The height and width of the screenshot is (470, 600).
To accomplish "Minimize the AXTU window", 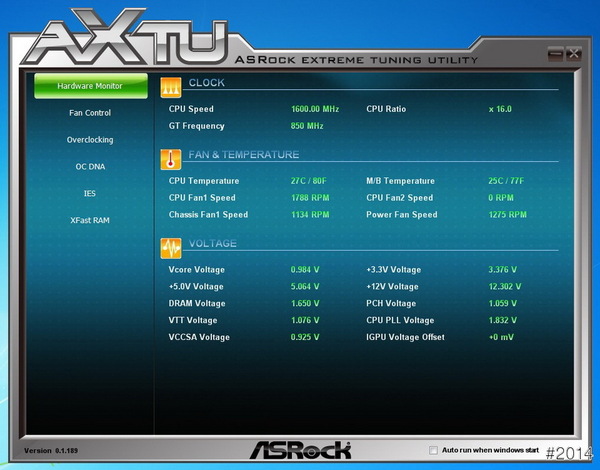I will 556,54.
